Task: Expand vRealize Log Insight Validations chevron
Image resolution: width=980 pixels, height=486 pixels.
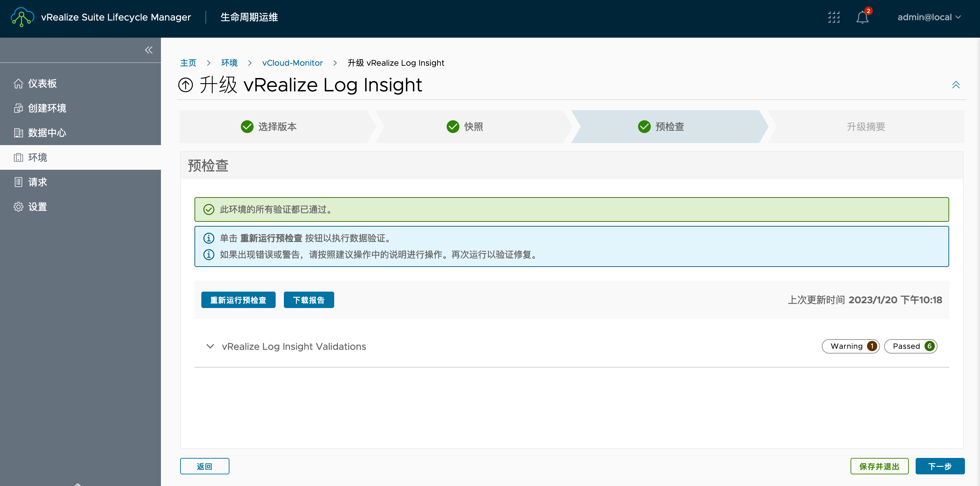Action: click(x=210, y=346)
